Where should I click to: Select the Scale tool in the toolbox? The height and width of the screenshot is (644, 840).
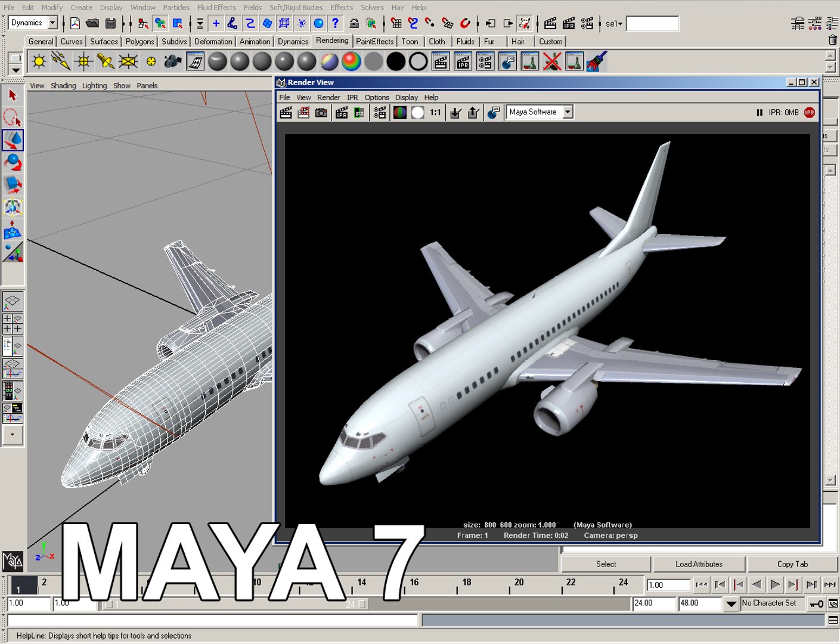click(13, 185)
